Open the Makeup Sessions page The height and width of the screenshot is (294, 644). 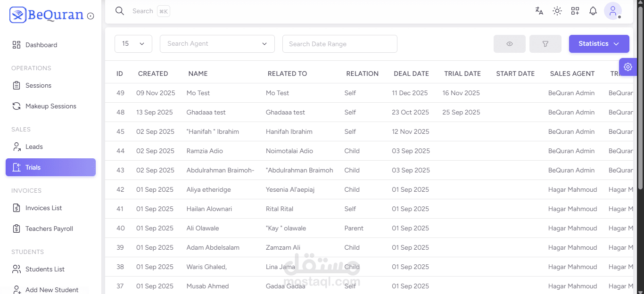(x=50, y=106)
